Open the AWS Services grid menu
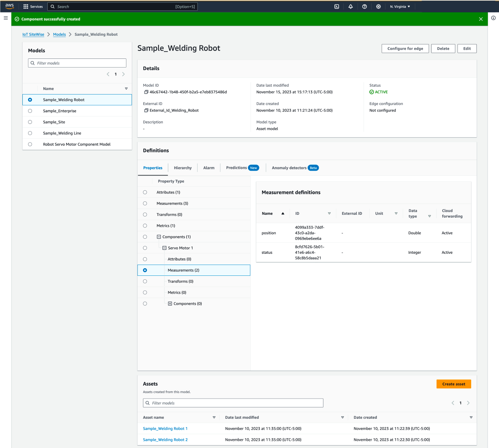This screenshot has height=448, width=499. click(x=25, y=6)
